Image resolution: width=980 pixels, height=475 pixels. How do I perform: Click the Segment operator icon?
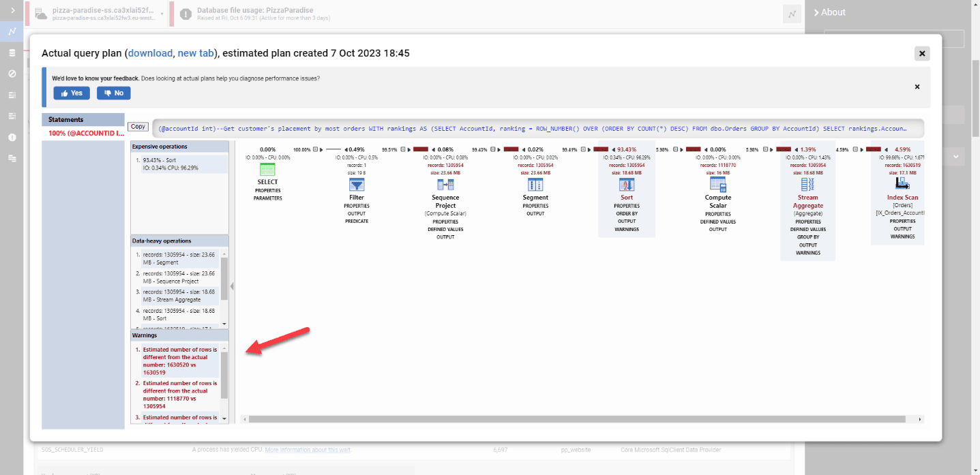pyautogui.click(x=535, y=185)
